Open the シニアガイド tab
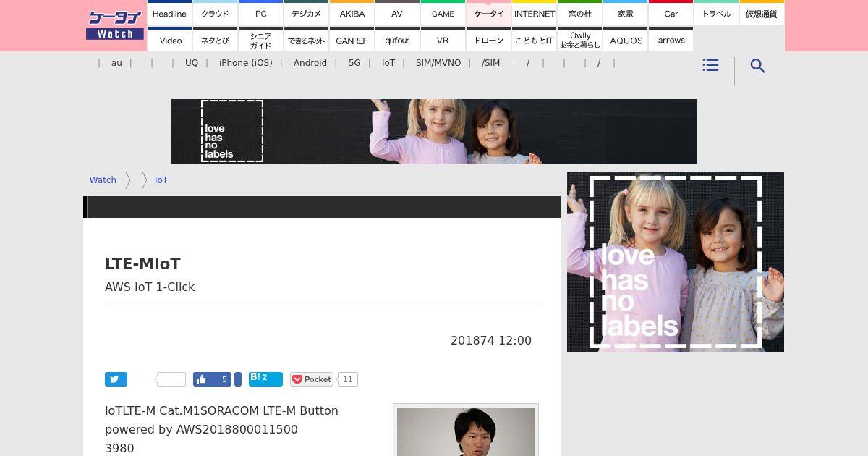This screenshot has height=456, width=868. click(260, 41)
